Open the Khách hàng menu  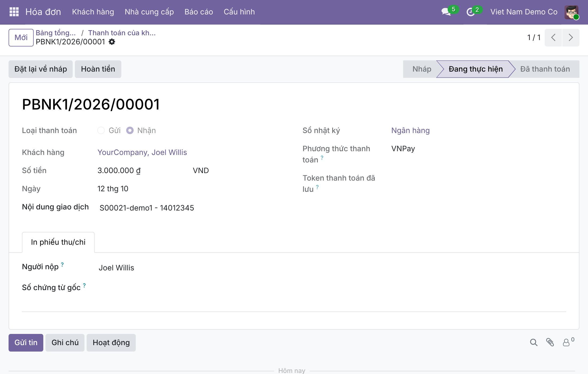93,12
